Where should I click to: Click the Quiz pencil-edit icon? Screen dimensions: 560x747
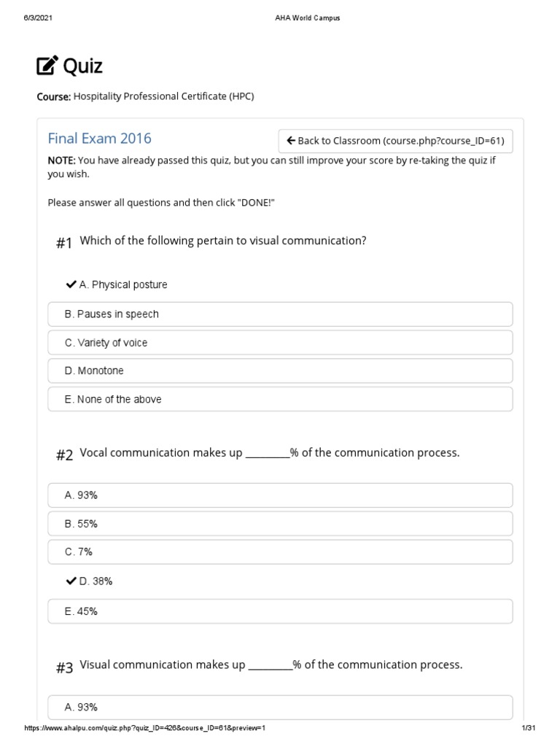47,66
